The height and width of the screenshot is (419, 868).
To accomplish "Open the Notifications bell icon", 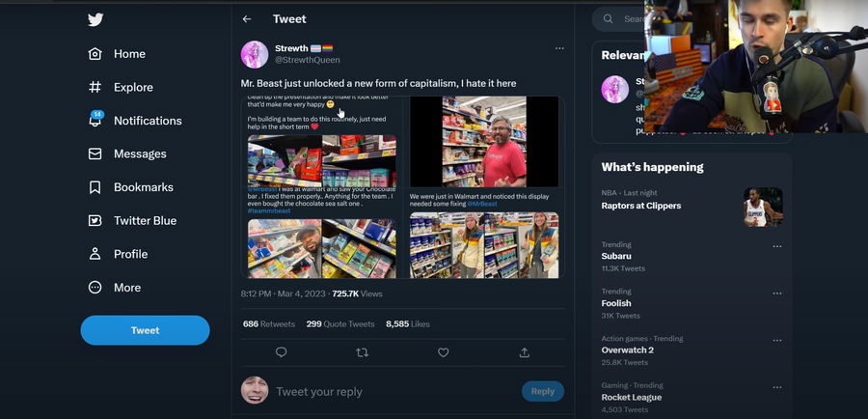I will pyautogui.click(x=95, y=121).
